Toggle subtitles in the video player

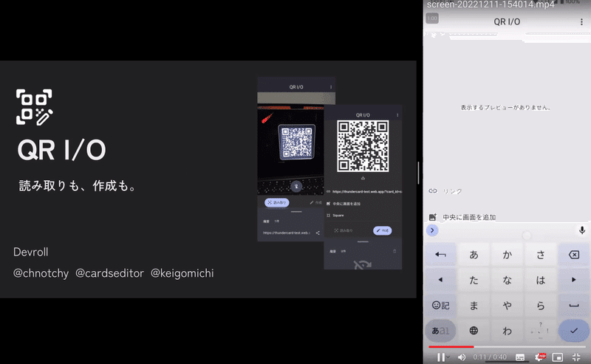coord(520,357)
